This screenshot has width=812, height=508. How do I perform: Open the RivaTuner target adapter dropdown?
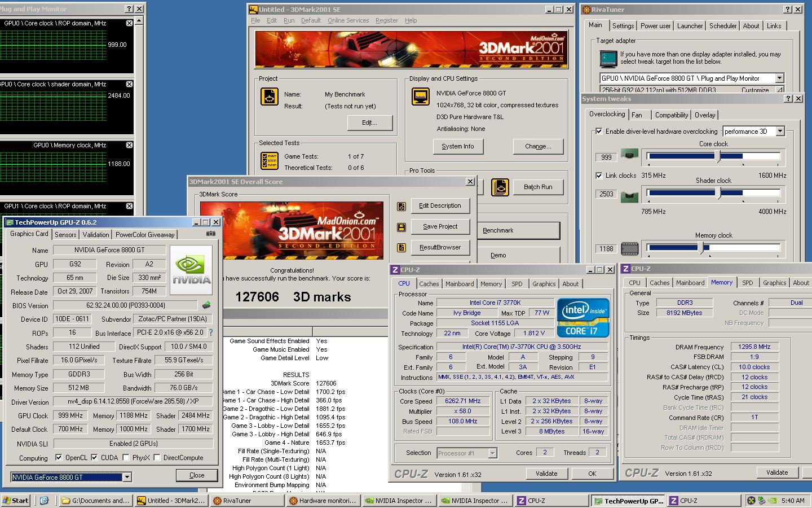tap(779, 78)
